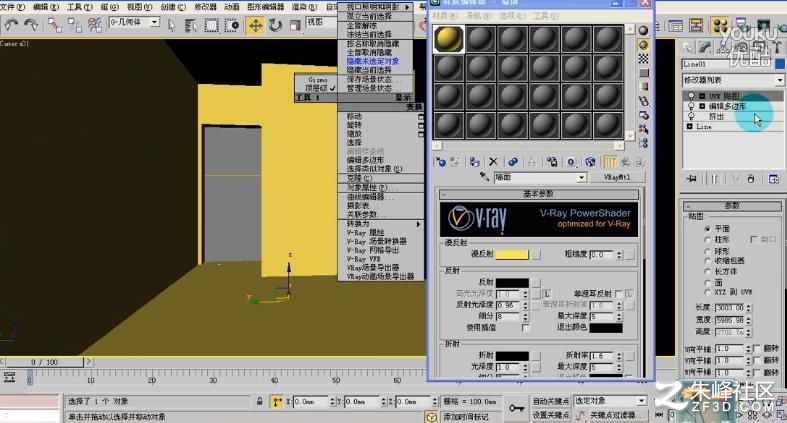Choose 隐藏未选定对象 in quad menu
This screenshot has width=787, height=423.
pos(373,61)
